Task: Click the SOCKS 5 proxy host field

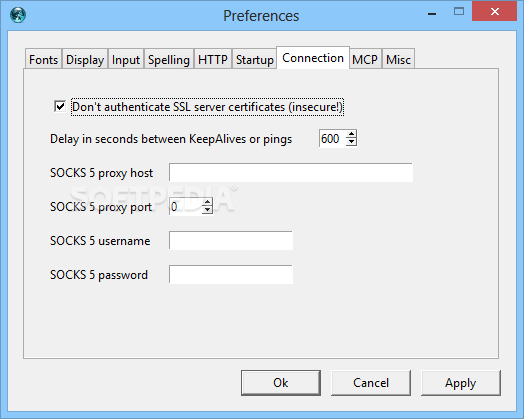Action: pos(291,172)
